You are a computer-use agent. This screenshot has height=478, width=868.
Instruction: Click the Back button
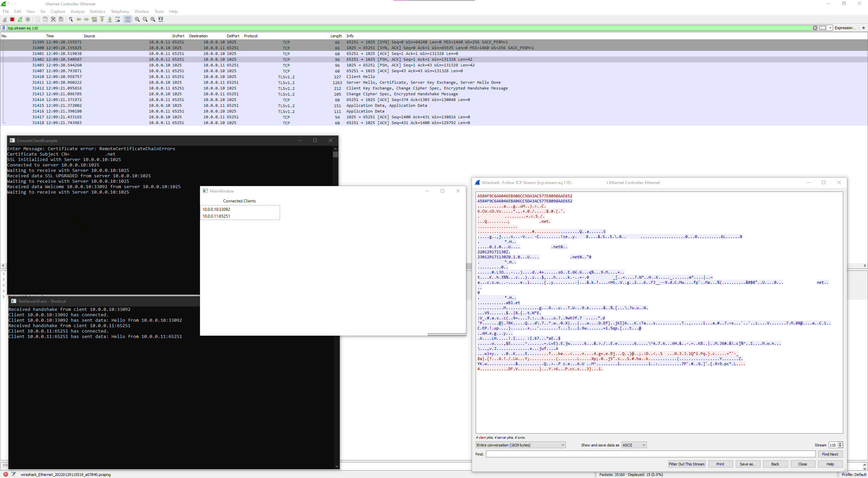[775, 464]
